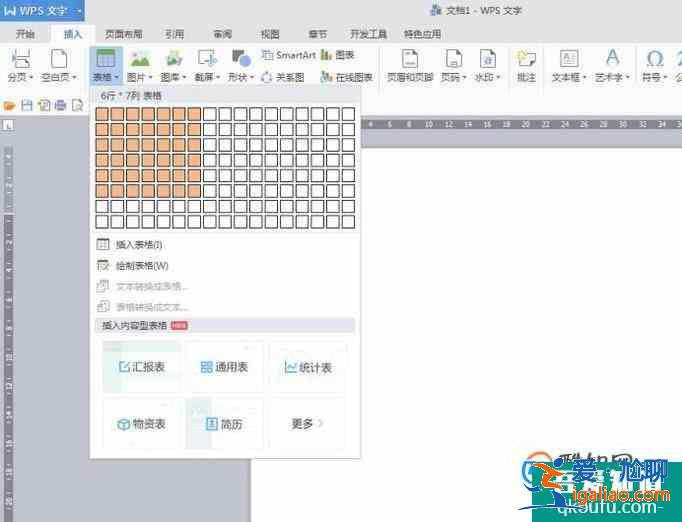Select the 截屏 screenshot tool

click(207, 58)
